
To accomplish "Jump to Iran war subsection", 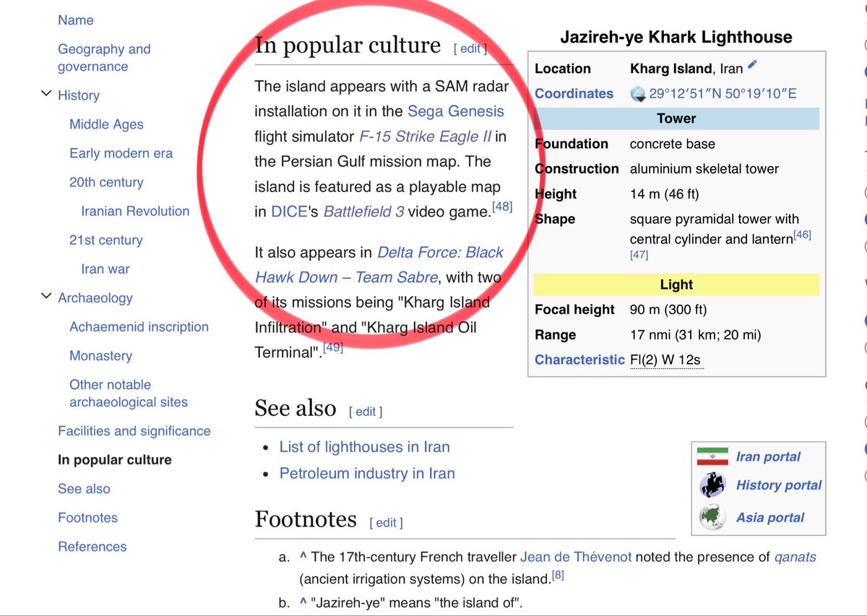I will coord(105,269).
